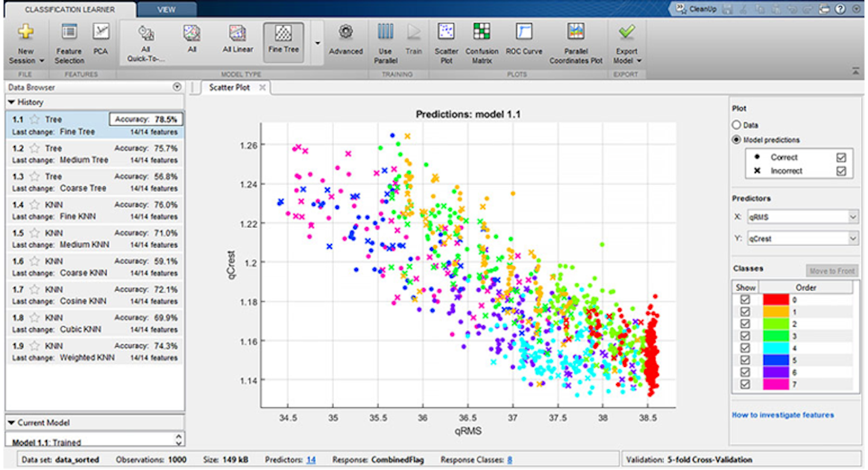Open How to investigate features link
The image size is (868, 470).
pos(782,415)
